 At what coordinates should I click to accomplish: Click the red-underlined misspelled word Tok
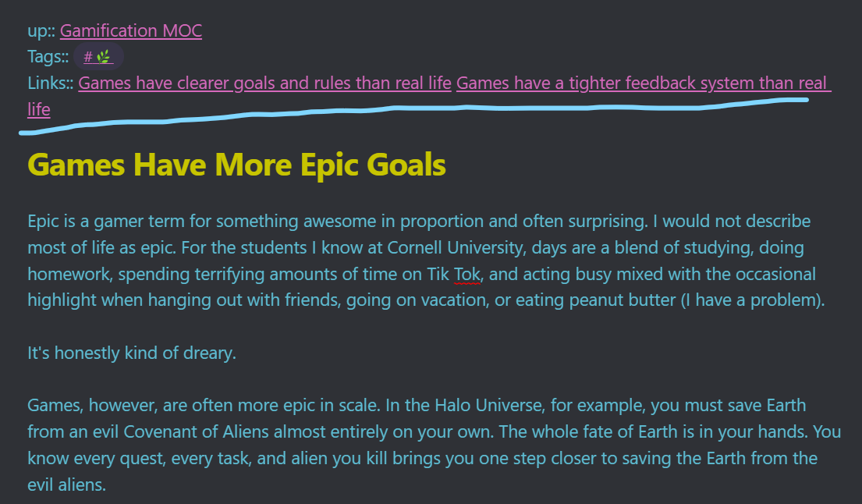click(467, 275)
